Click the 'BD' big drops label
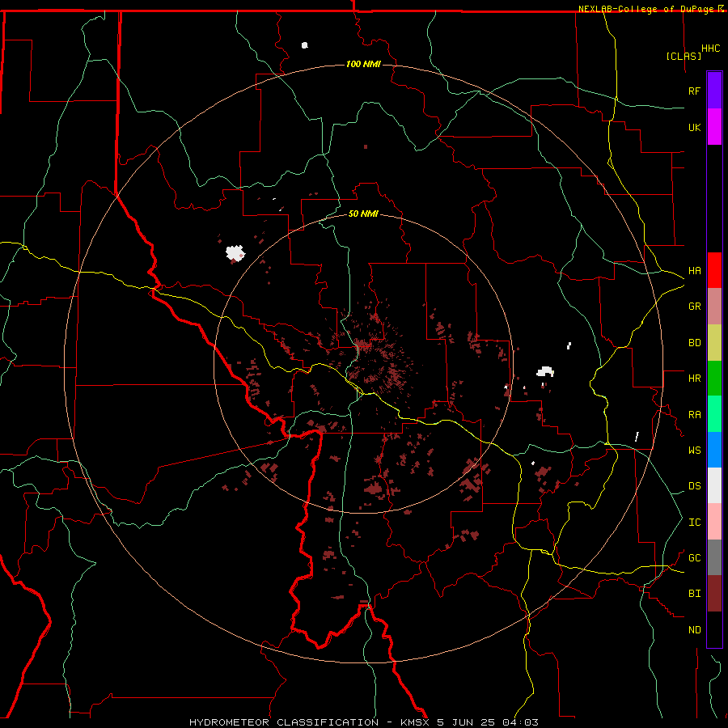The height and width of the screenshot is (728, 728). 694,343
